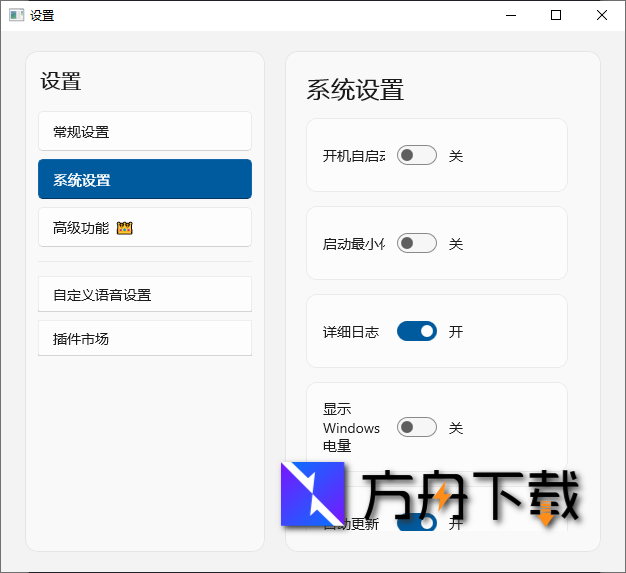
Task: Click the 设置 heading in left panel
Action: coord(61,81)
